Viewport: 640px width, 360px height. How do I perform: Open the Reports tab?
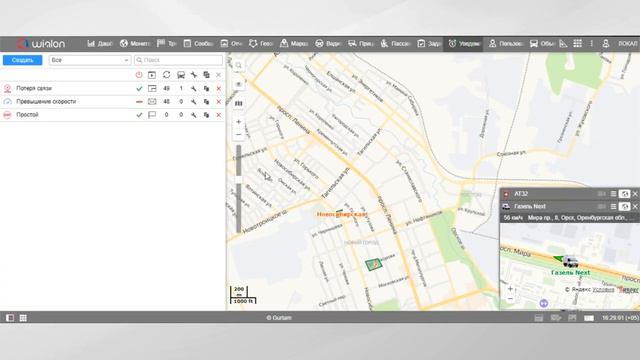231,43
